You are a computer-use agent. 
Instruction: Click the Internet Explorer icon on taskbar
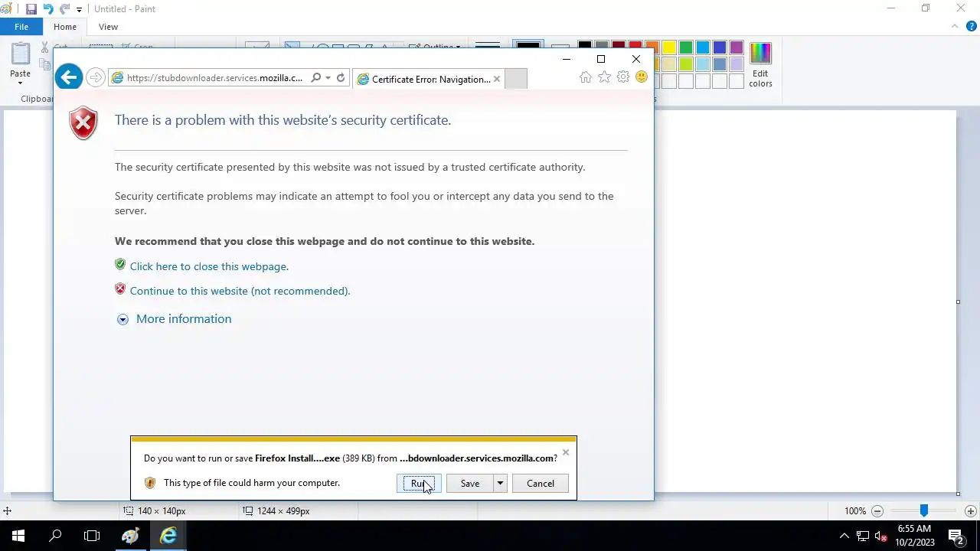pos(168,536)
